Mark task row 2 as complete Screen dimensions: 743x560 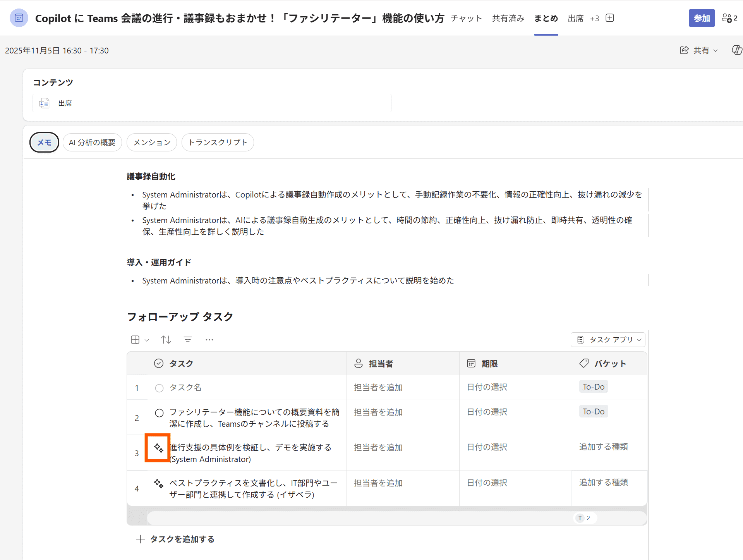click(x=159, y=413)
